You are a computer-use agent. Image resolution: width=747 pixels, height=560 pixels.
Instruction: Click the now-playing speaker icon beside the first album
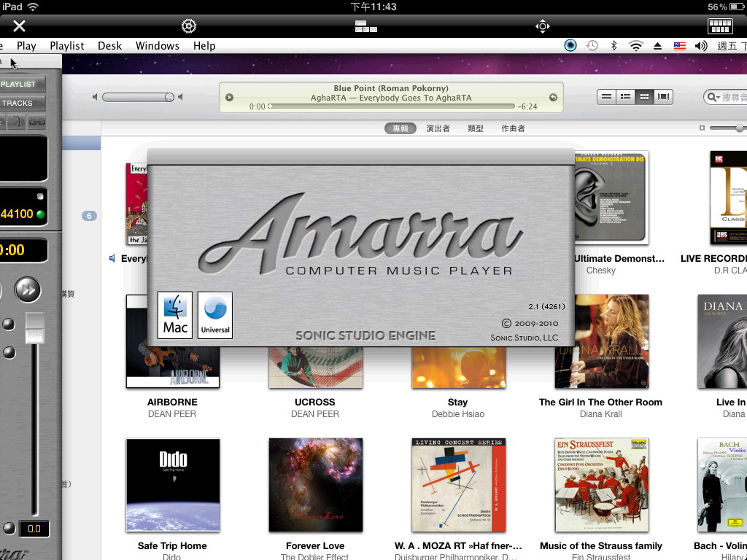tap(112, 258)
